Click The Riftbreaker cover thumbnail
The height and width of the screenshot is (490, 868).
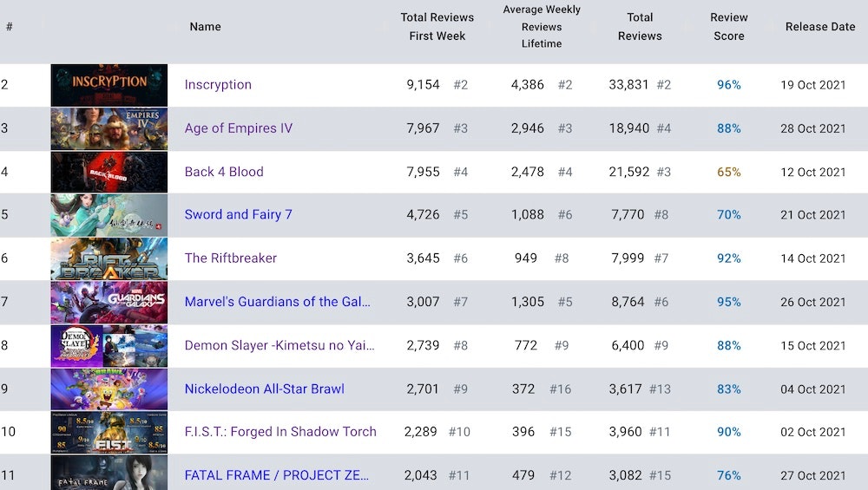click(x=109, y=258)
